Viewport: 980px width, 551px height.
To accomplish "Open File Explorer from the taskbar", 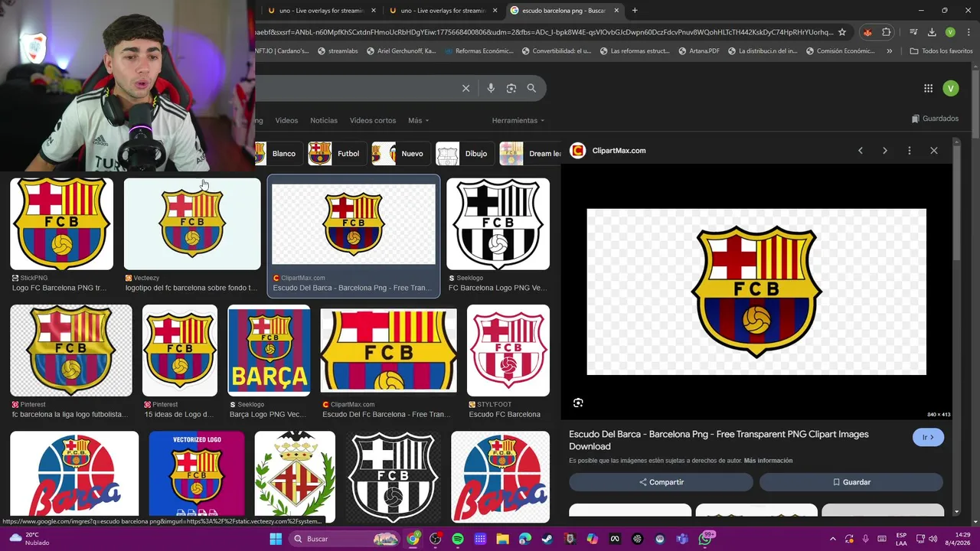I will 503,539.
